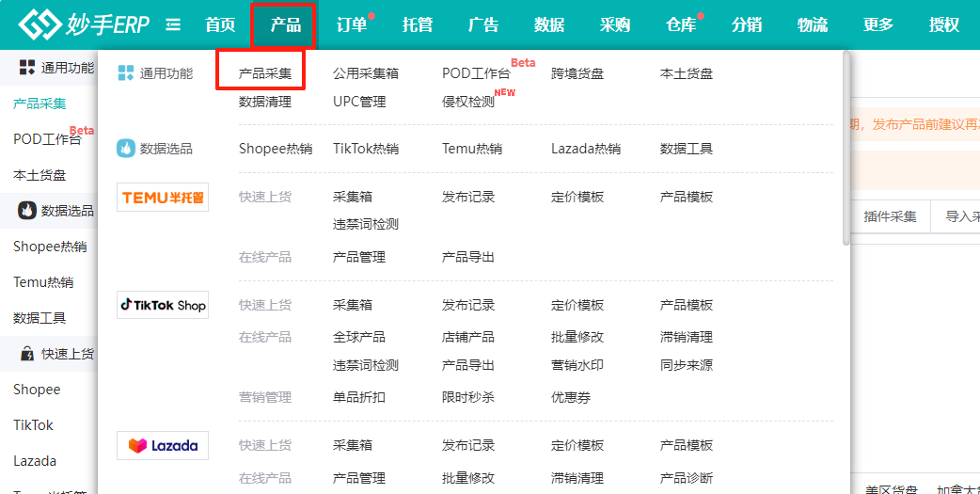Open TikTok Shop 店铺产品
The image size is (980, 494).
pos(468,337)
